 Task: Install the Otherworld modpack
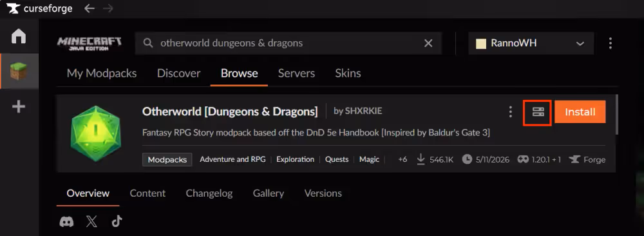point(580,112)
